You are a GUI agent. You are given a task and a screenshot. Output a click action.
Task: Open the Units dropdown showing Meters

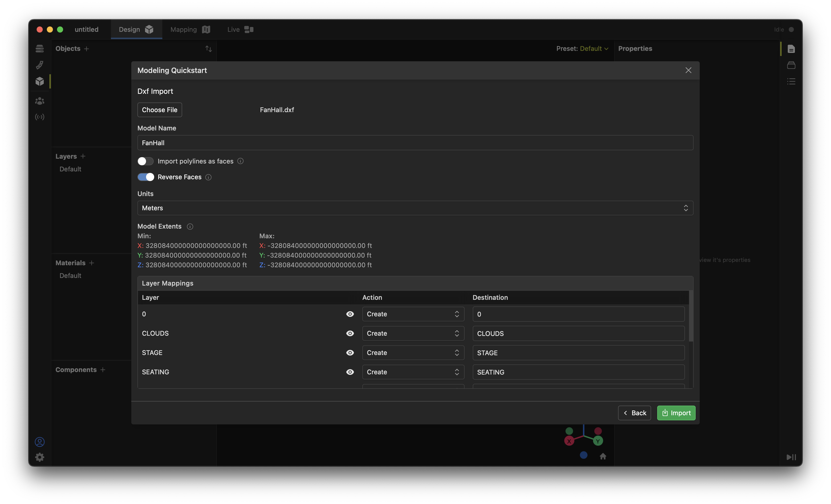(415, 208)
